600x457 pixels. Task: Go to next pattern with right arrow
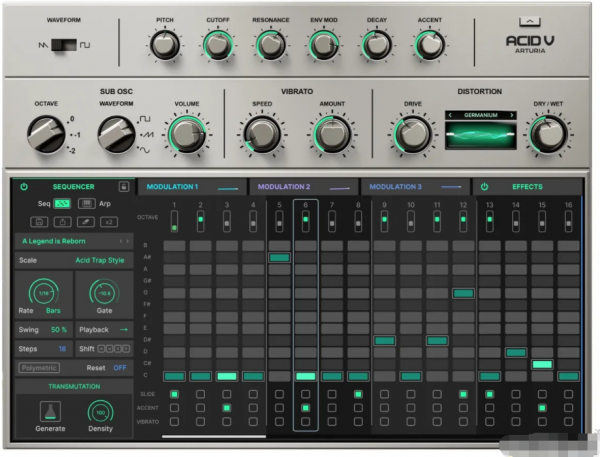(127, 241)
